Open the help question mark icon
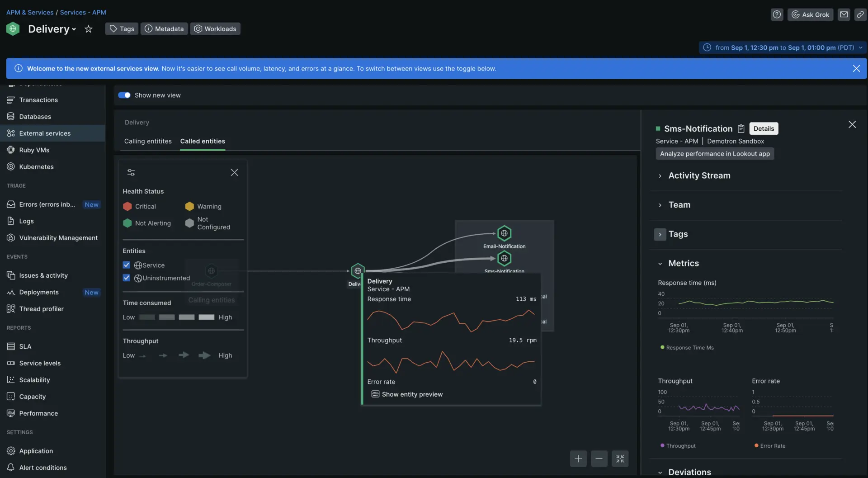The width and height of the screenshot is (868, 478). point(777,14)
